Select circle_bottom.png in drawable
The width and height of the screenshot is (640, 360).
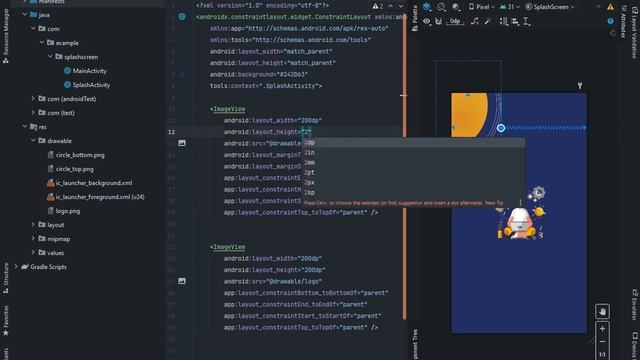76,155
